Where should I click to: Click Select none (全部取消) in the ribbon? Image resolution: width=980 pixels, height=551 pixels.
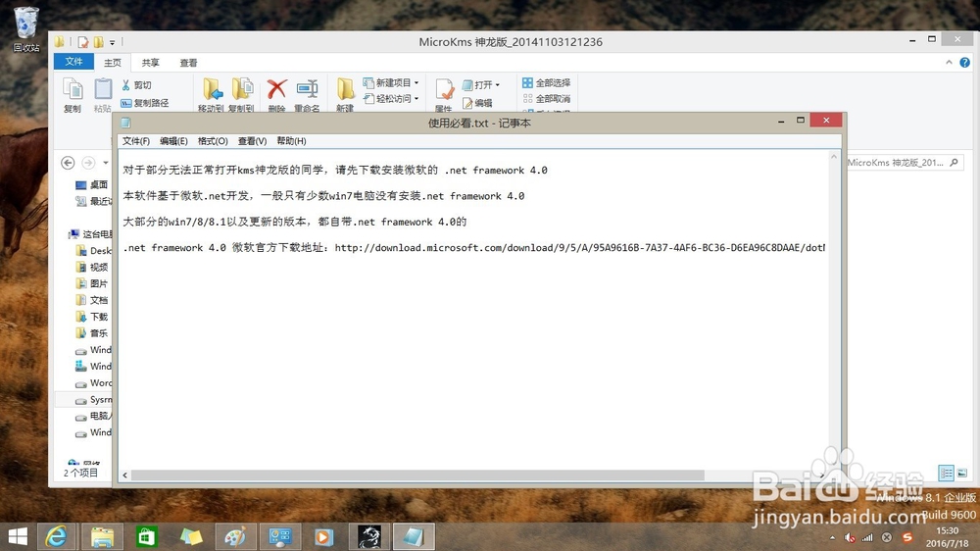[x=546, y=99]
